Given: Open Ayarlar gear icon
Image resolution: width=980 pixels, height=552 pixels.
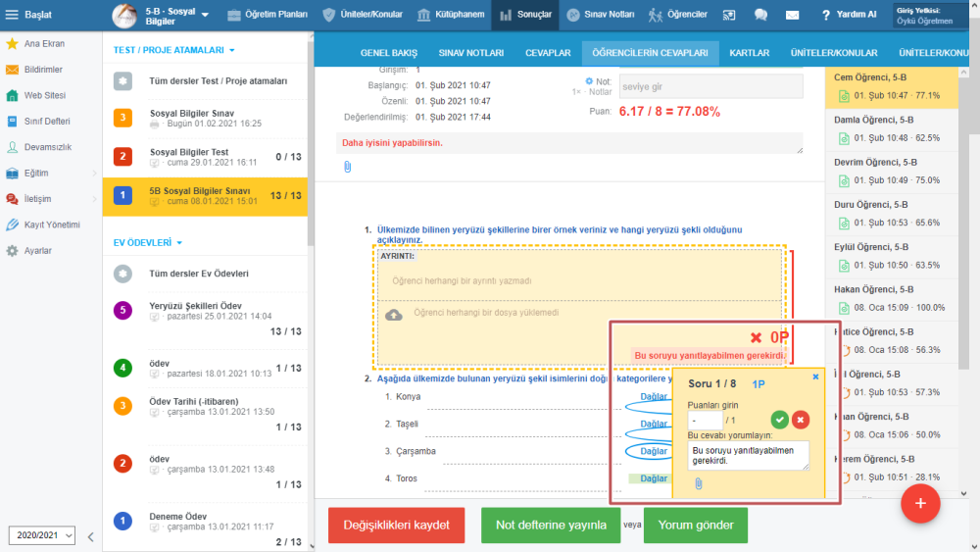Looking at the screenshot, I should tap(12, 251).
